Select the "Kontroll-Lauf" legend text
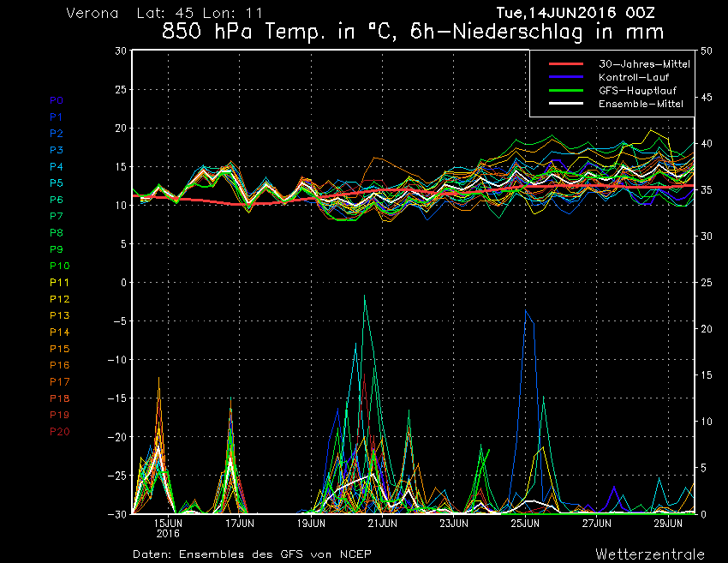 tap(633, 77)
